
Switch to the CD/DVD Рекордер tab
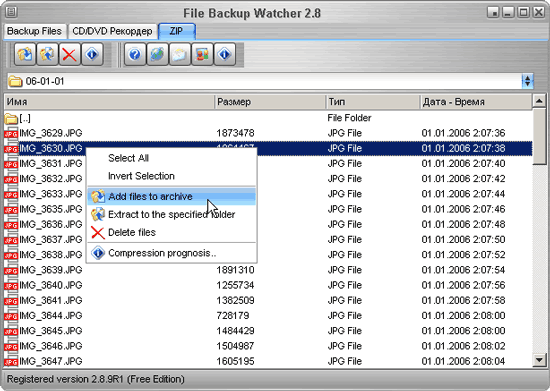point(112,31)
